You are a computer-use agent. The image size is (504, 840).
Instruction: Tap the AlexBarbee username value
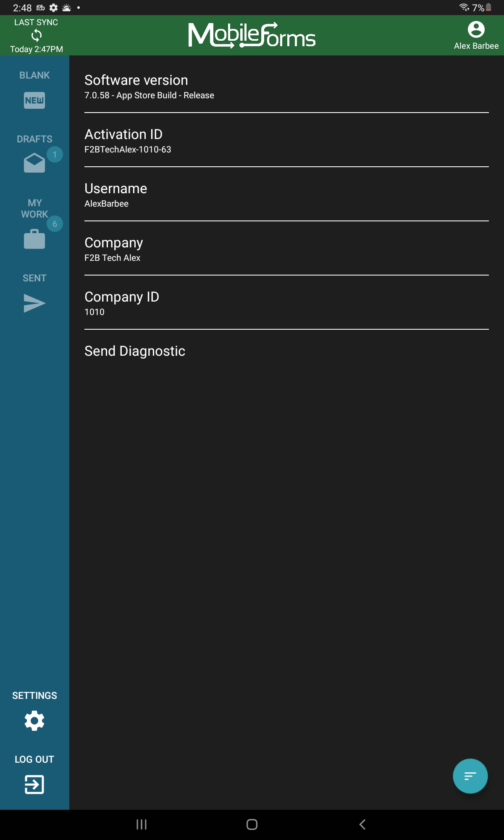106,204
